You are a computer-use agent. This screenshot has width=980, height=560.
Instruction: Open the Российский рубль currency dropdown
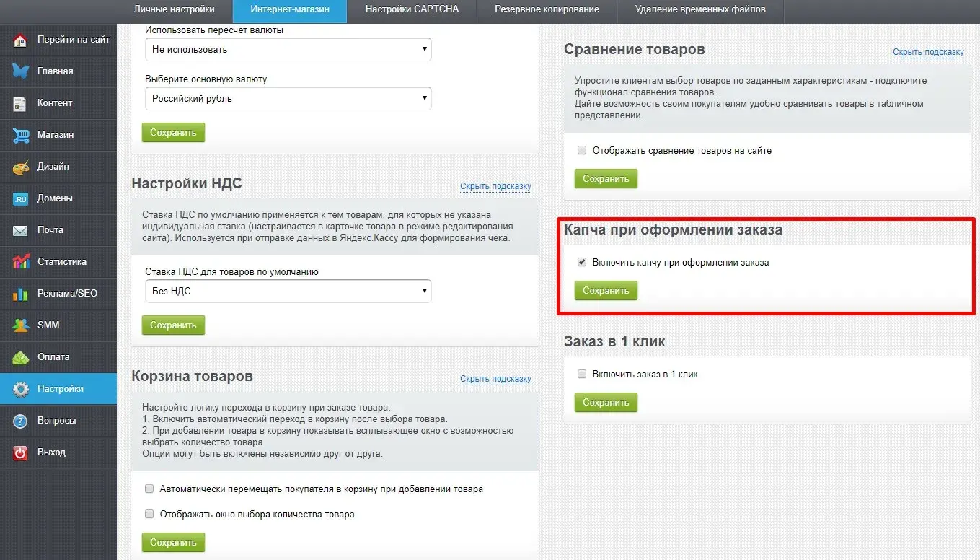pos(288,99)
